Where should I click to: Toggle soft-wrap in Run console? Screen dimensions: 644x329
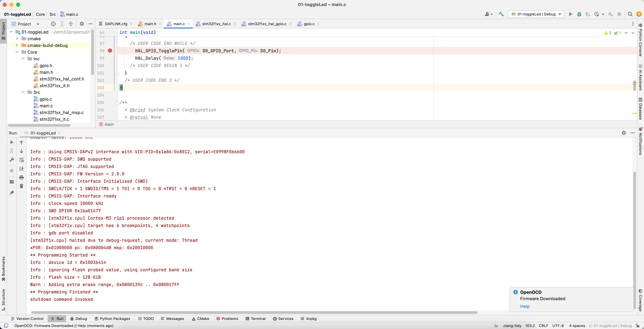coord(21,160)
